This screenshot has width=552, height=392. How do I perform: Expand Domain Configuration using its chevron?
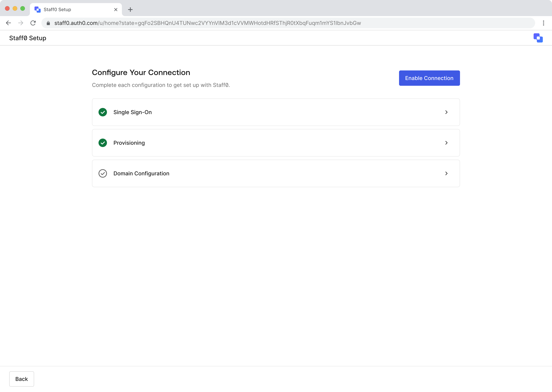click(x=446, y=174)
